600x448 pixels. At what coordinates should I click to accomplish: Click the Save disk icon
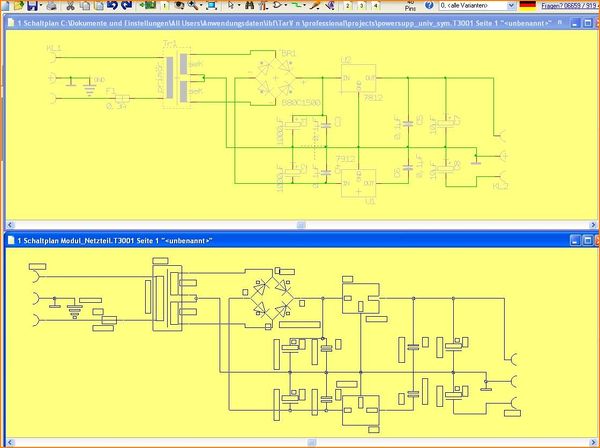tap(32, 6)
